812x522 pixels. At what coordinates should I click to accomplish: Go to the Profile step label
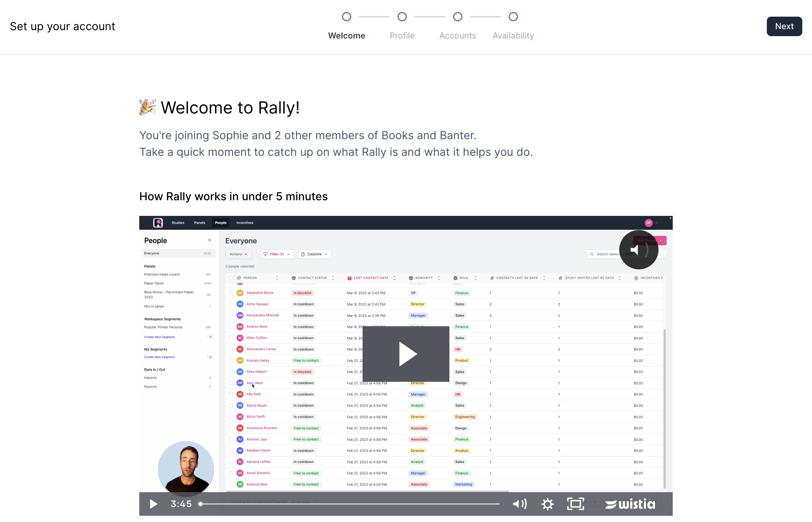point(402,36)
